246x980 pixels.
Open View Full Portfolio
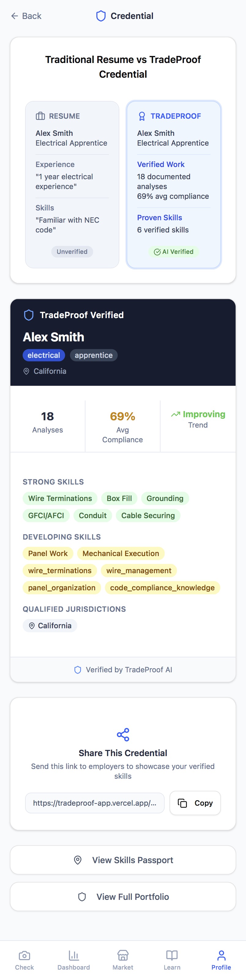[123, 897]
